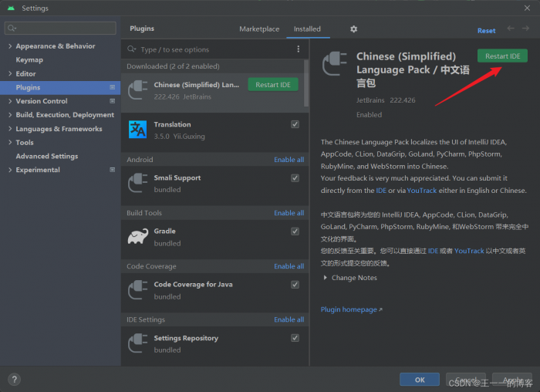Click the plugins settings gear icon
Screen dimensions: 540x392
click(x=353, y=29)
